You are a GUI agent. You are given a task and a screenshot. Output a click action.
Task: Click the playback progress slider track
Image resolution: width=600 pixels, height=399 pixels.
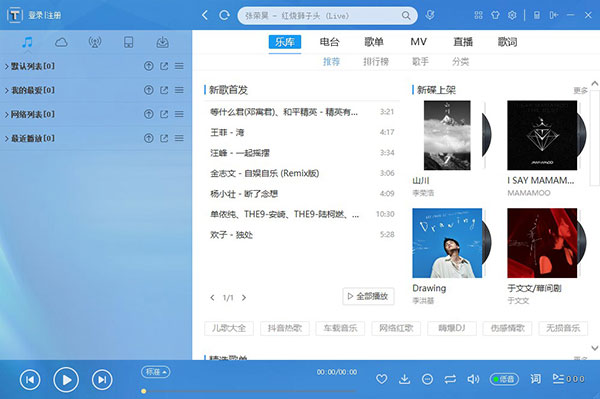tap(249, 391)
